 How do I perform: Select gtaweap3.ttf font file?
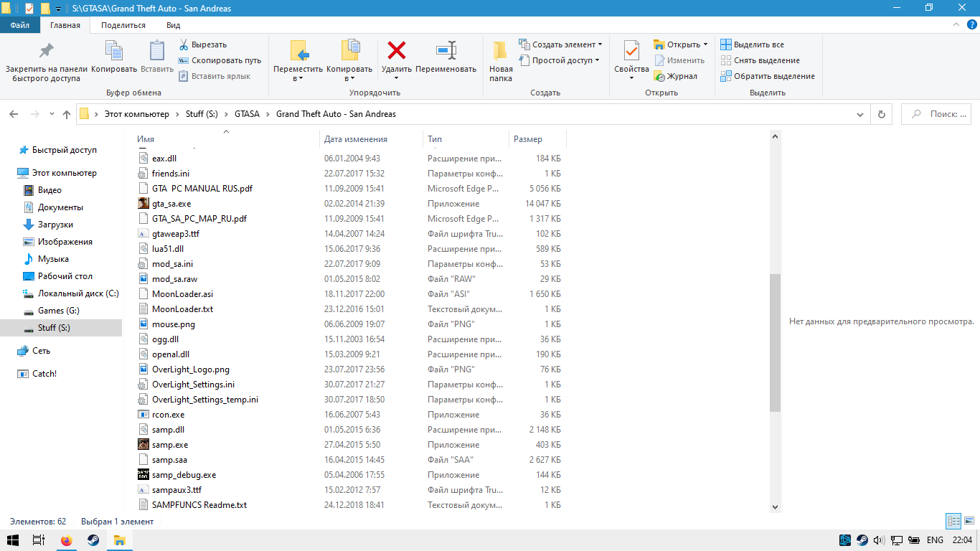coord(175,233)
